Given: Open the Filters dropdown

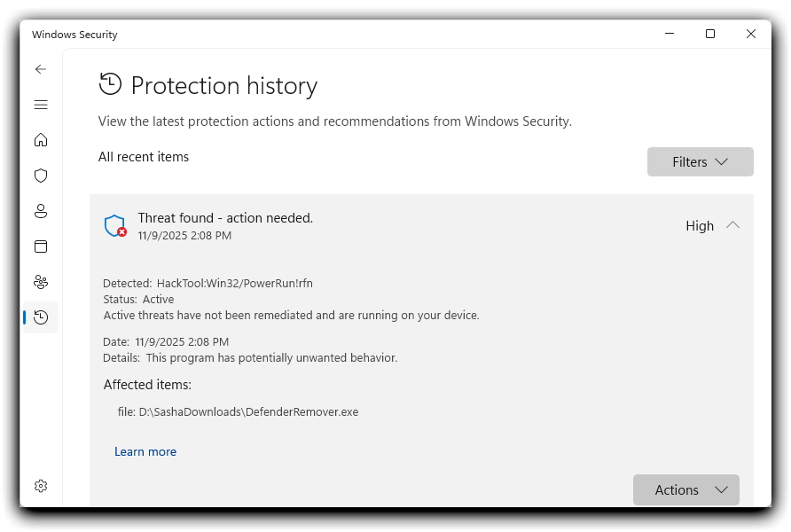Looking at the screenshot, I should tap(700, 162).
